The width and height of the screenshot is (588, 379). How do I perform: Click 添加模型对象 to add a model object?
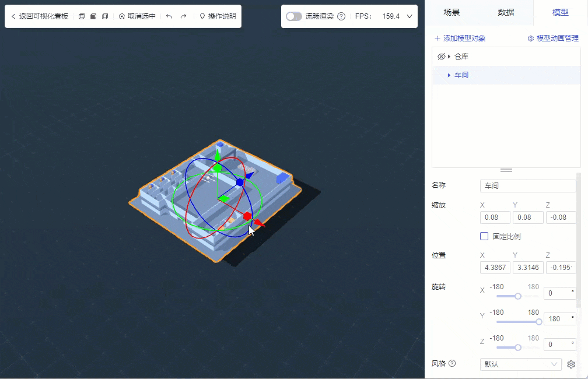460,38
